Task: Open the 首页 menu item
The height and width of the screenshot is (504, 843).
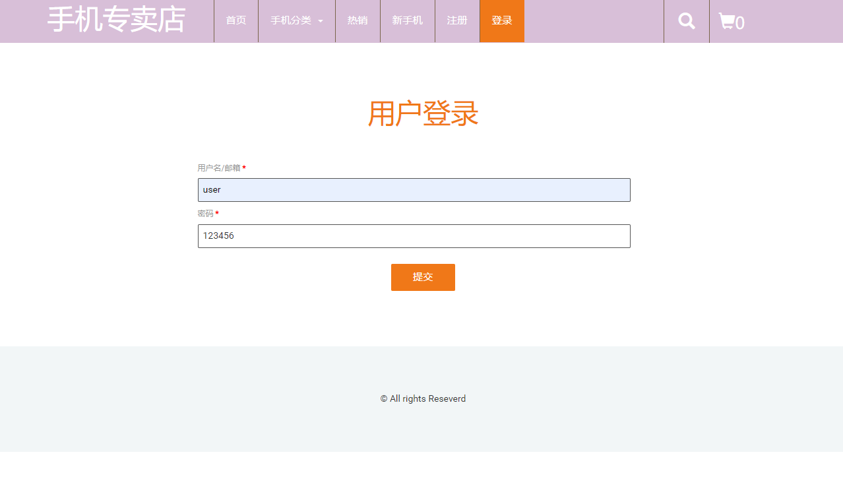Action: [235, 20]
